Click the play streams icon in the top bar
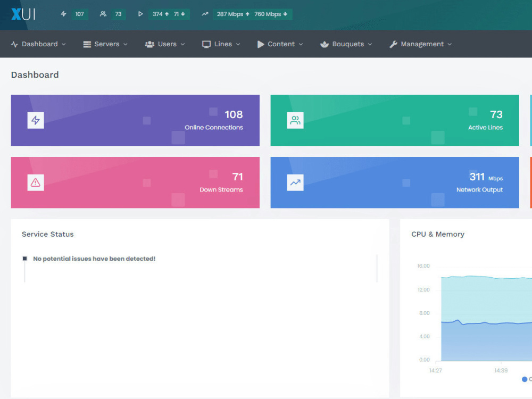 pos(140,14)
